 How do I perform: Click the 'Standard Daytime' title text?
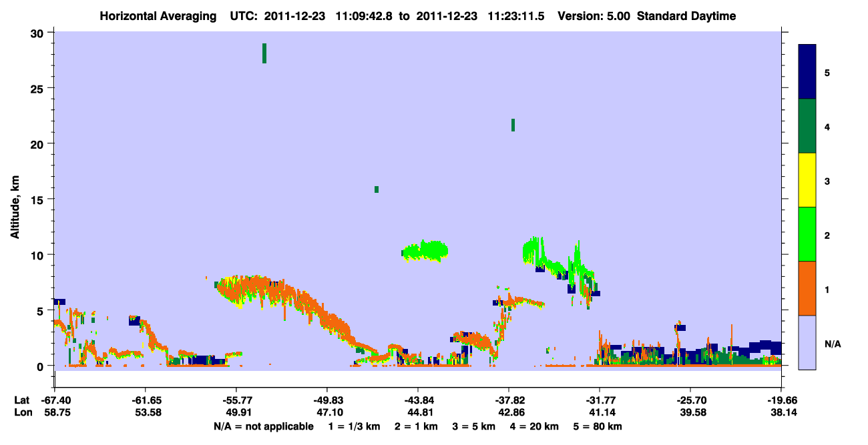(x=686, y=17)
